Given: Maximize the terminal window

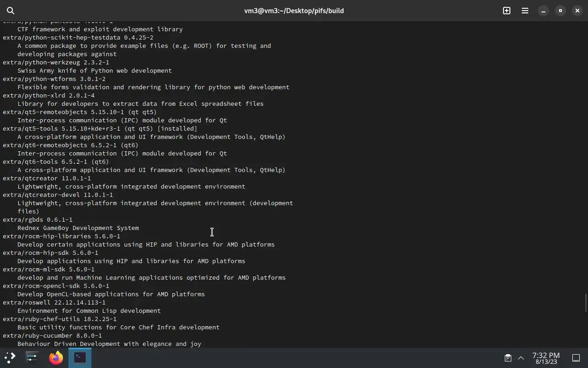Looking at the screenshot, I should [560, 11].
